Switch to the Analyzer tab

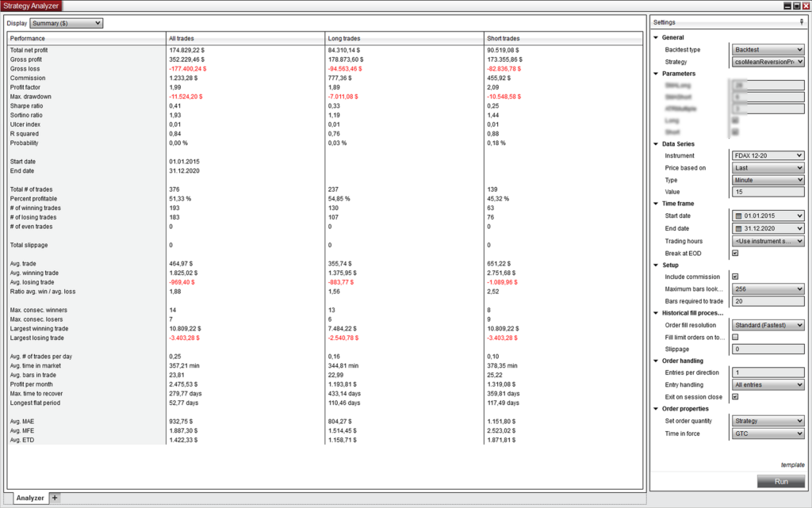[x=30, y=498]
